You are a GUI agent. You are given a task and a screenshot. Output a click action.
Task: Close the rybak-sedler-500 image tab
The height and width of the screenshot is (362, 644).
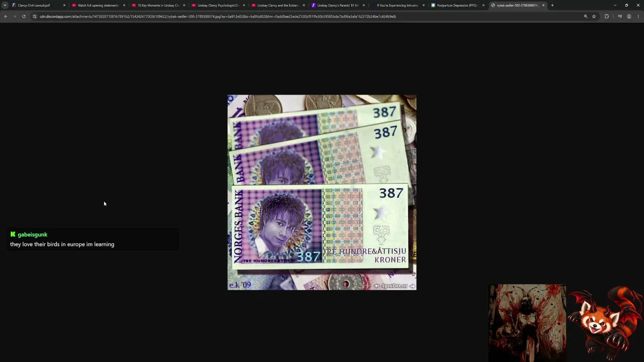[543, 5]
